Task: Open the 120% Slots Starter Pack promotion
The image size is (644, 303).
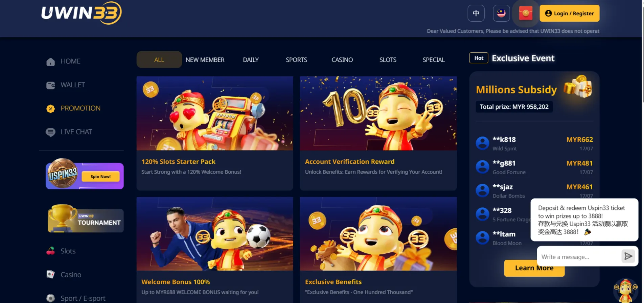Action: click(215, 133)
